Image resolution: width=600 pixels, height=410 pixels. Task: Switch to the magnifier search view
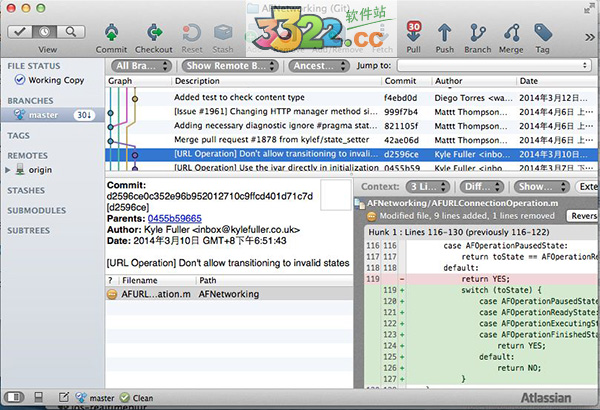[70, 31]
